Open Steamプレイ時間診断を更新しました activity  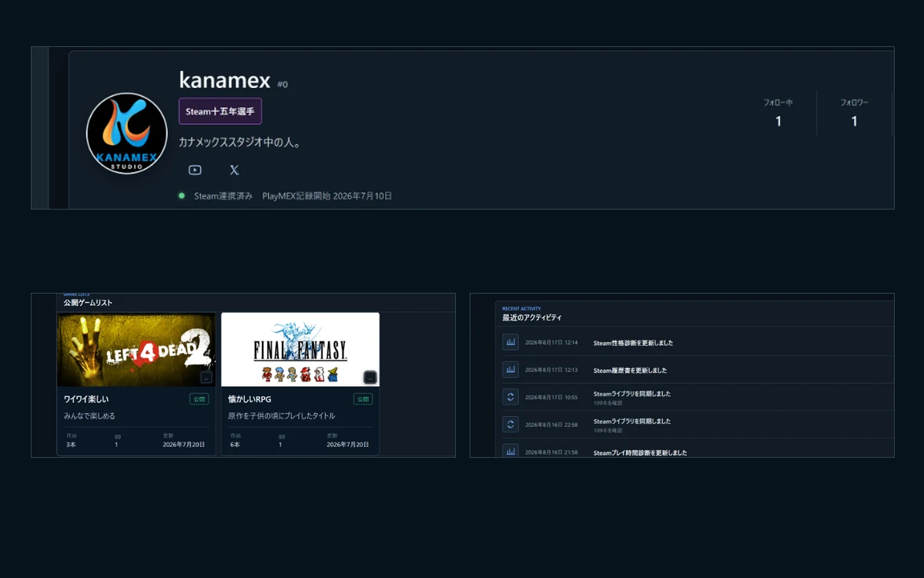pyautogui.click(x=640, y=452)
